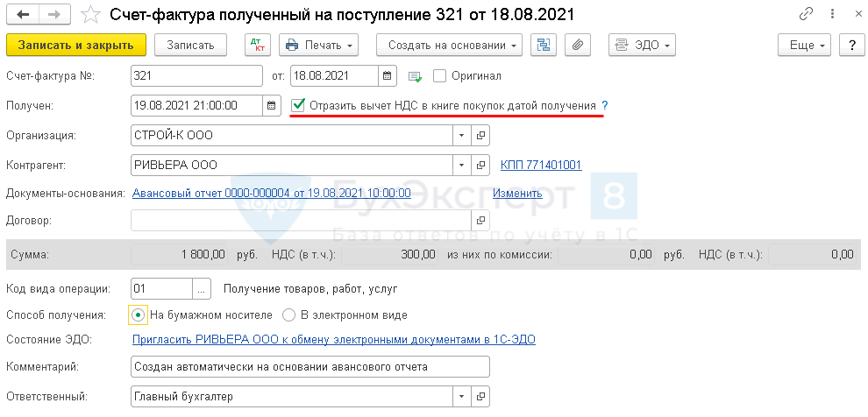Expand the Организация dropdown list
Screen dimensions: 868x417
click(462, 136)
